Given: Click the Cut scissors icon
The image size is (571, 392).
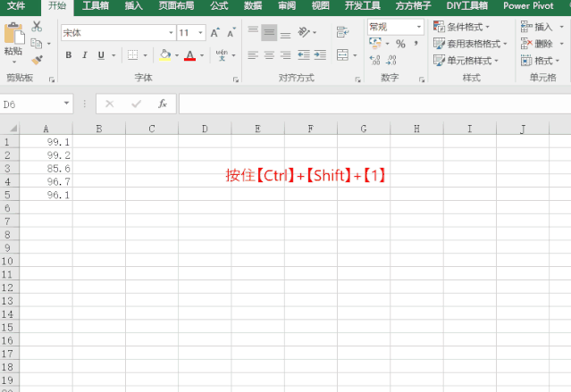Looking at the screenshot, I should click(37, 27).
